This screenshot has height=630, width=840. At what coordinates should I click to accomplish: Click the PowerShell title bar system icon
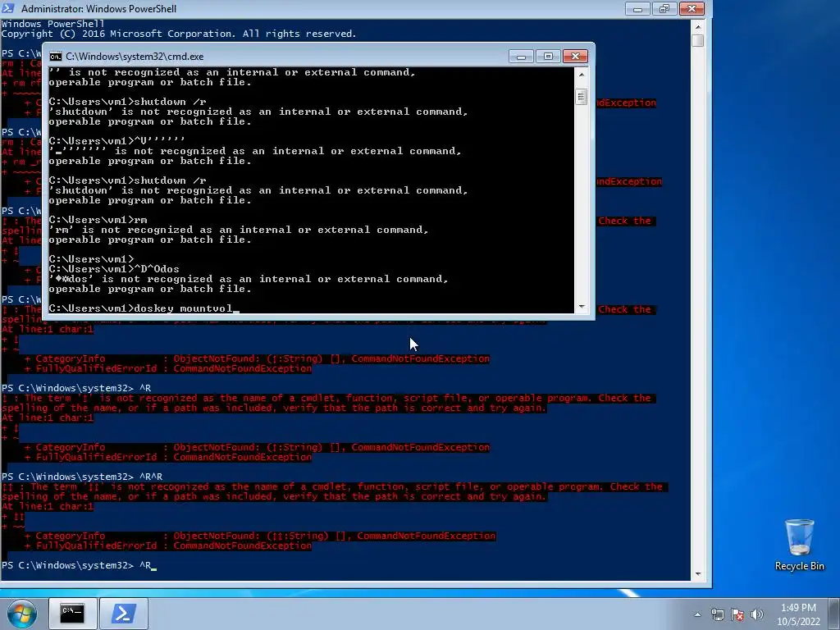8,8
